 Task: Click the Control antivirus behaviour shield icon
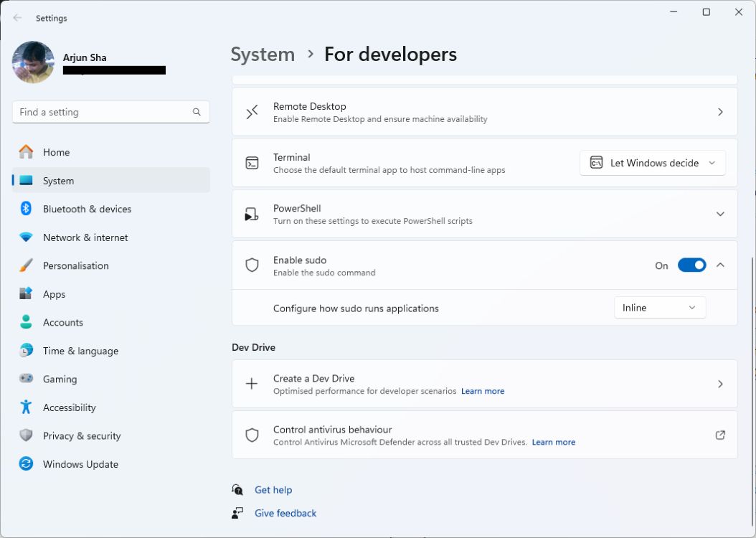(x=252, y=435)
